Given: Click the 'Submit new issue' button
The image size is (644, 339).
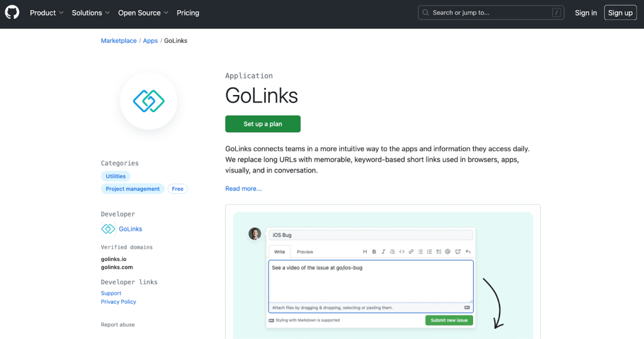Looking at the screenshot, I should coord(449,320).
